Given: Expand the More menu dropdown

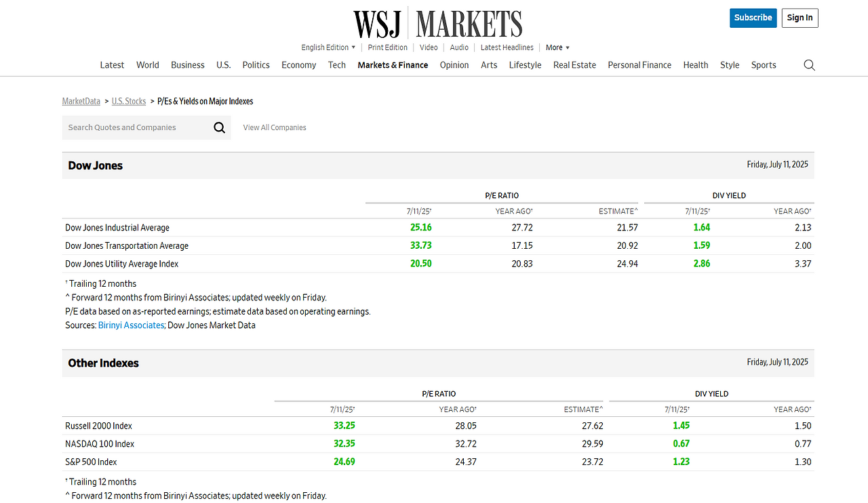Looking at the screenshot, I should click(557, 47).
